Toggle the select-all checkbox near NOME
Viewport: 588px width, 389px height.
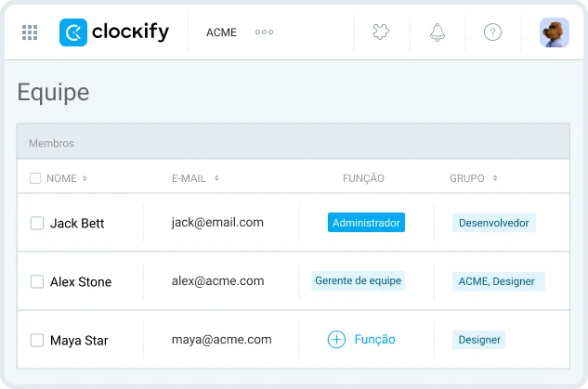point(35,178)
